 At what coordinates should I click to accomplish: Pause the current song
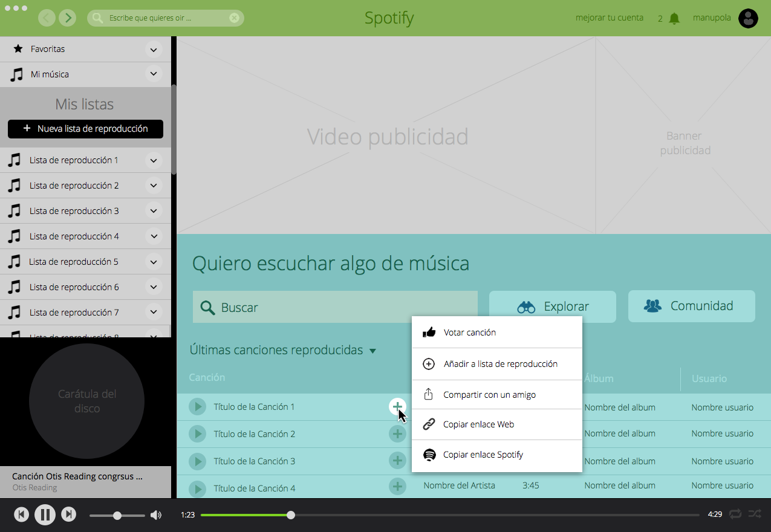45,514
